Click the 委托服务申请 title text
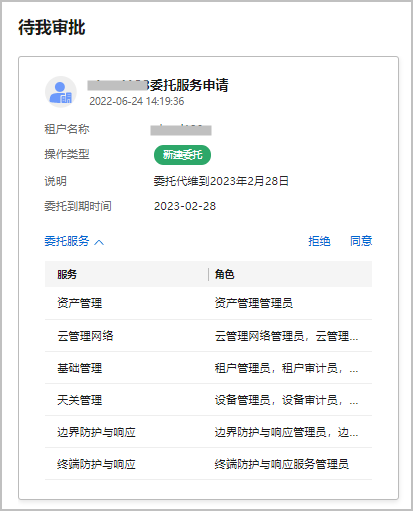413x511 pixels. (x=189, y=85)
